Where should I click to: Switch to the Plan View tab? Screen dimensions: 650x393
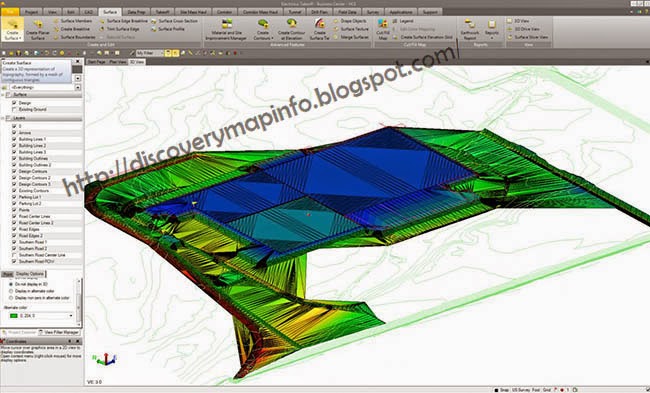click(118, 62)
